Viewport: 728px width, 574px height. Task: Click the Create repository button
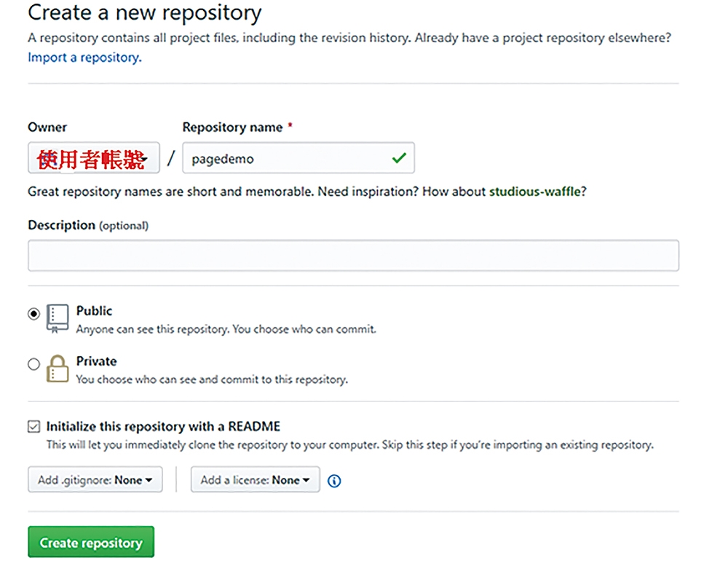pos(91,541)
